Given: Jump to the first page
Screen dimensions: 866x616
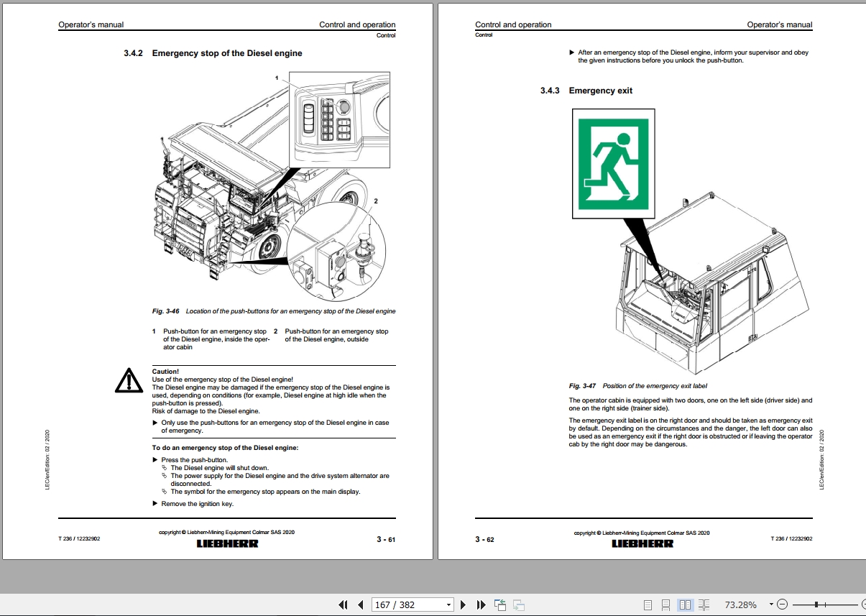Looking at the screenshot, I should coord(344,604).
